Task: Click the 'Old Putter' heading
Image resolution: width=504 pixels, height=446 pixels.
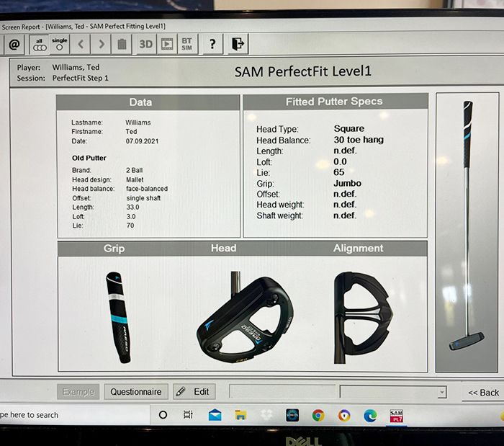Action: pyautogui.click(x=89, y=158)
